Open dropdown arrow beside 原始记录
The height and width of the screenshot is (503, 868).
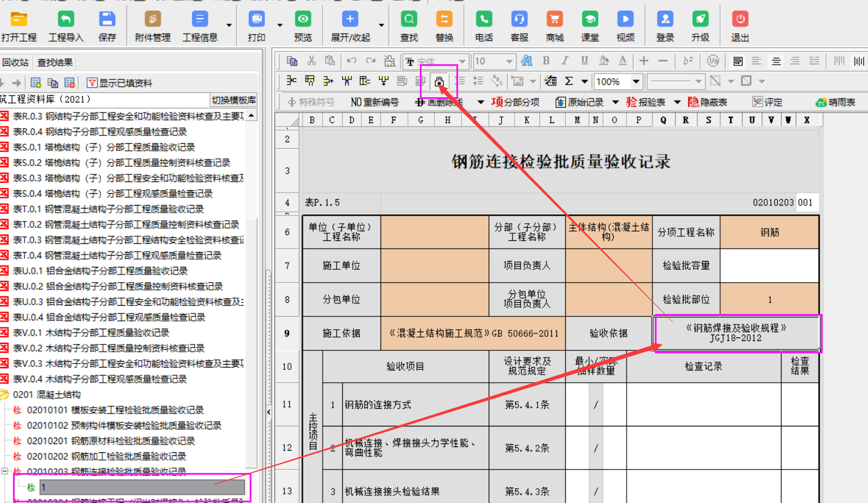pos(615,102)
